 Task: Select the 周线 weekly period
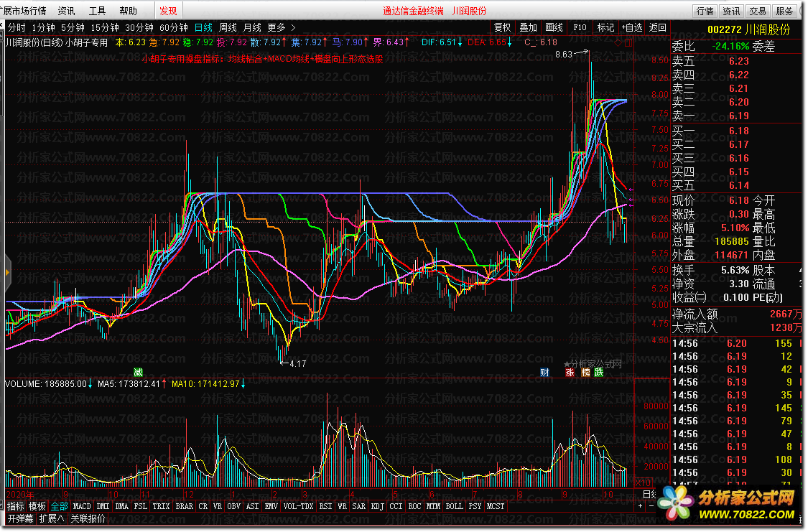pyautogui.click(x=228, y=28)
